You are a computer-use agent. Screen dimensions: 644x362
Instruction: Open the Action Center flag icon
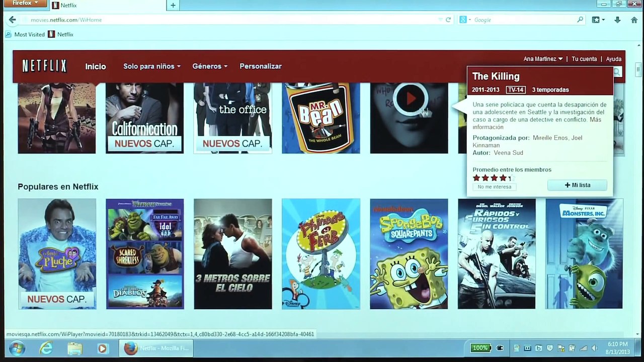point(561,348)
